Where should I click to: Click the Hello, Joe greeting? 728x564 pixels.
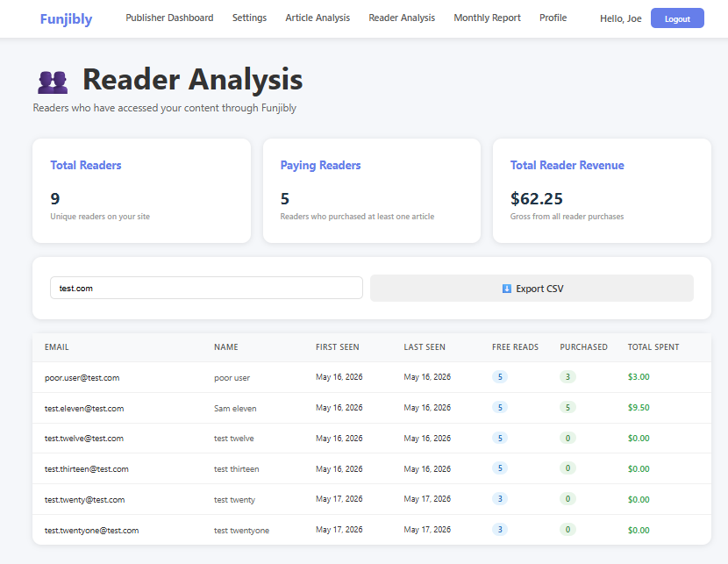pyautogui.click(x=620, y=18)
